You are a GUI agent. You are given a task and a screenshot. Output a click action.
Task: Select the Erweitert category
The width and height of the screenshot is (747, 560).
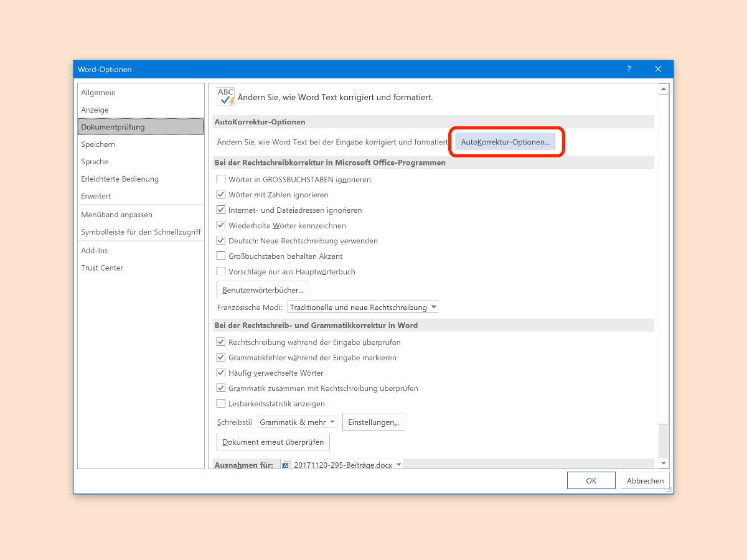coord(141,196)
